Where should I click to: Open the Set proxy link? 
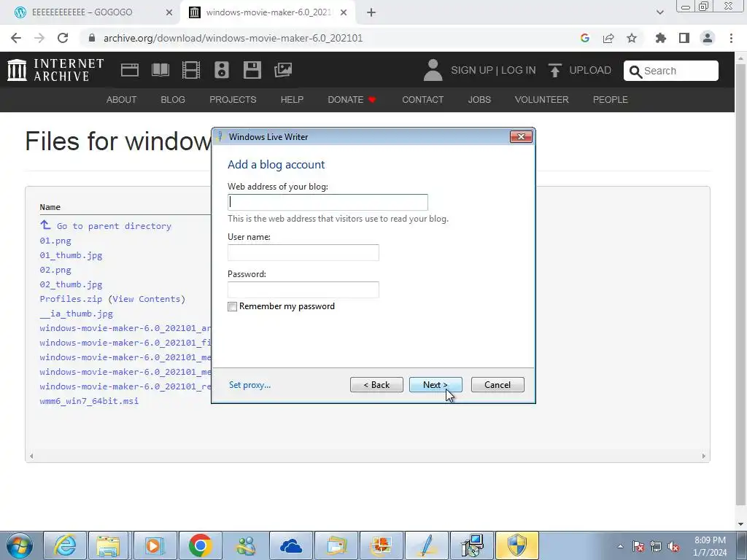(x=249, y=385)
